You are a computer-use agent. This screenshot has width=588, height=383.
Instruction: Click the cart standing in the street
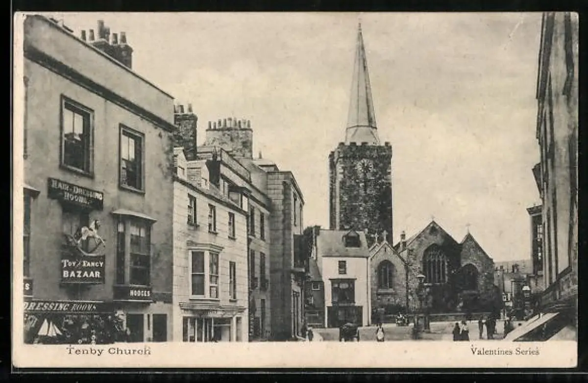[349, 332]
